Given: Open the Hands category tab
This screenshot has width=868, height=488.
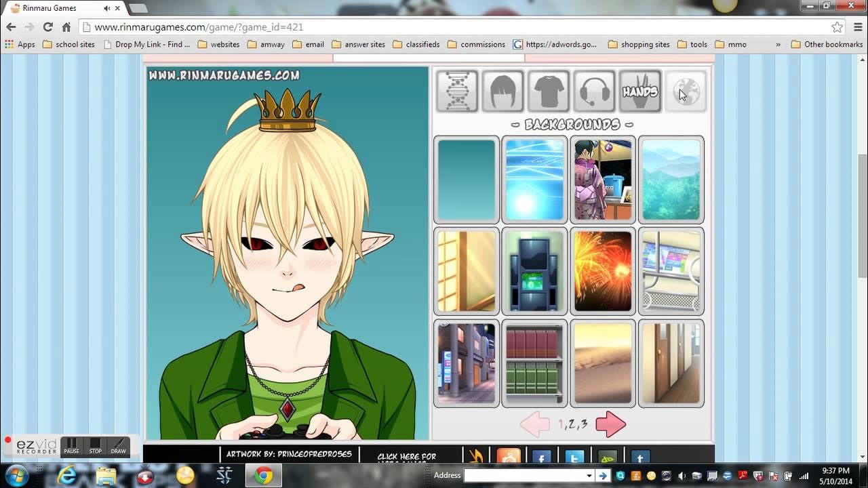Looking at the screenshot, I should click(x=640, y=91).
